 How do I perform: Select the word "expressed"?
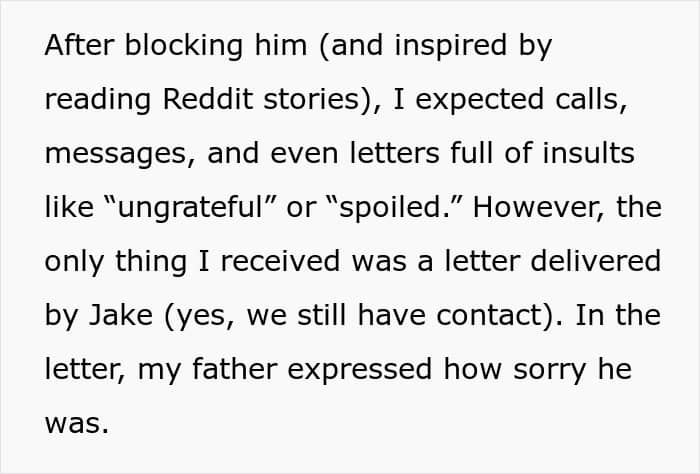pyautogui.click(x=360, y=371)
